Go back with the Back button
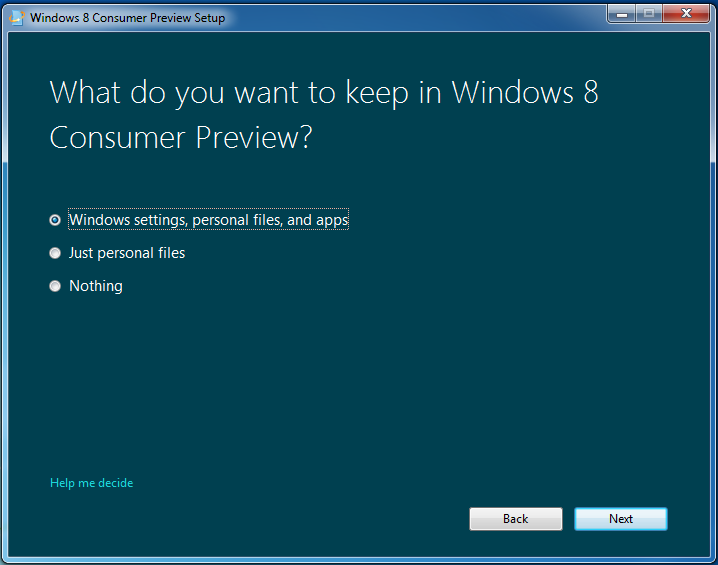Viewport: 718px width, 565px height. click(x=516, y=519)
